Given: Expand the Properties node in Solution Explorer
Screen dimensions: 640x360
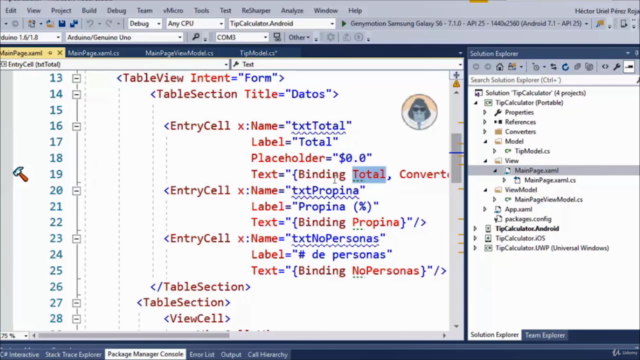Looking at the screenshot, I should (x=485, y=112).
